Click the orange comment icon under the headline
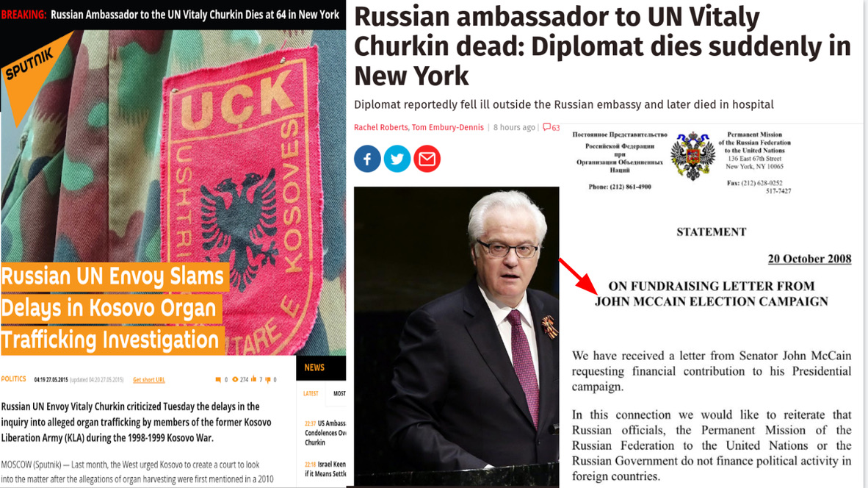Image resolution: width=868 pixels, height=488 pixels. [218, 379]
